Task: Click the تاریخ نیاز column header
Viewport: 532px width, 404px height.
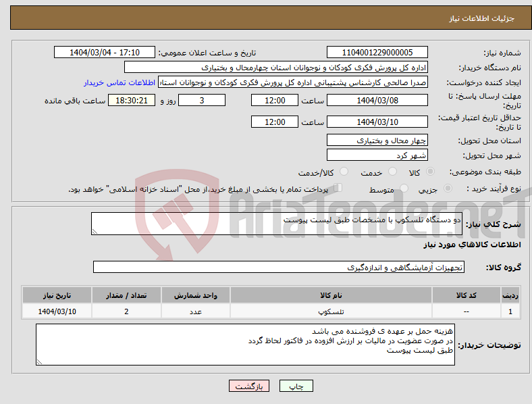Action: [57, 295]
